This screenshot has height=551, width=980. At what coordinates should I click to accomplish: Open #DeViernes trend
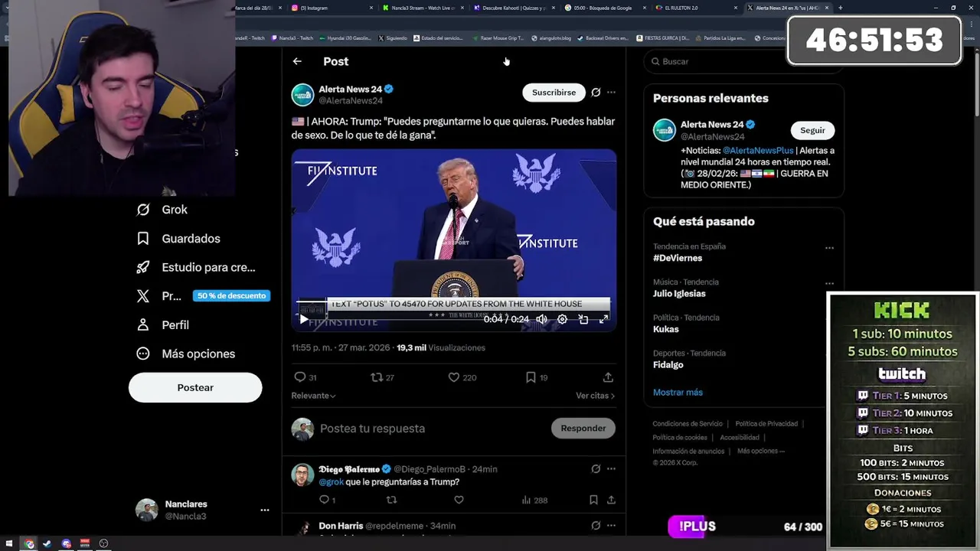pos(678,258)
